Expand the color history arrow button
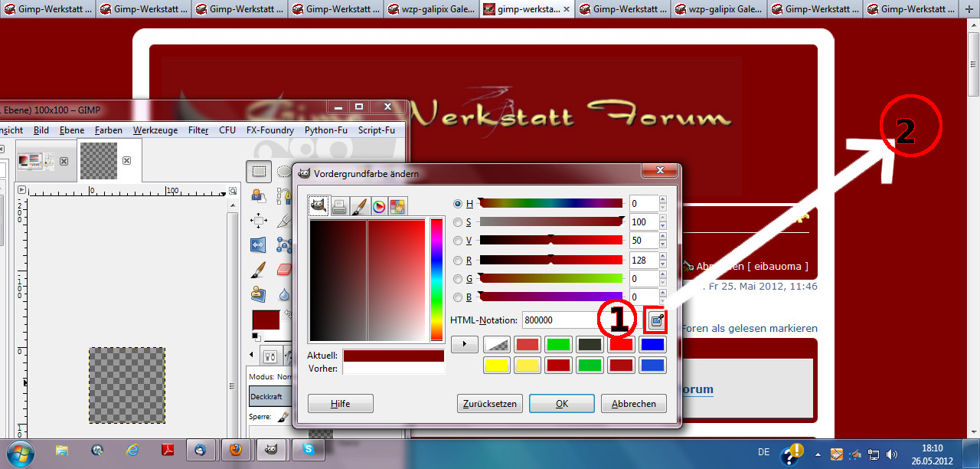 [x=464, y=345]
